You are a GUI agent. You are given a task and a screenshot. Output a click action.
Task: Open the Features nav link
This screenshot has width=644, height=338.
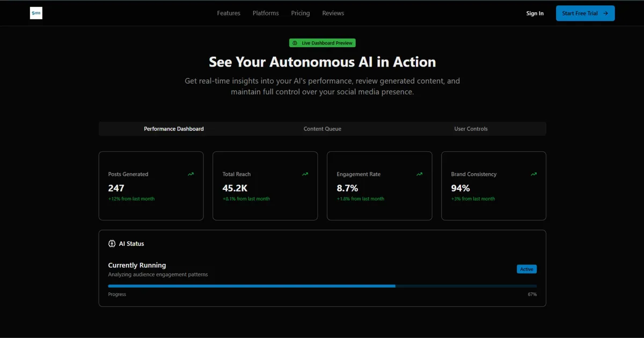[229, 13]
